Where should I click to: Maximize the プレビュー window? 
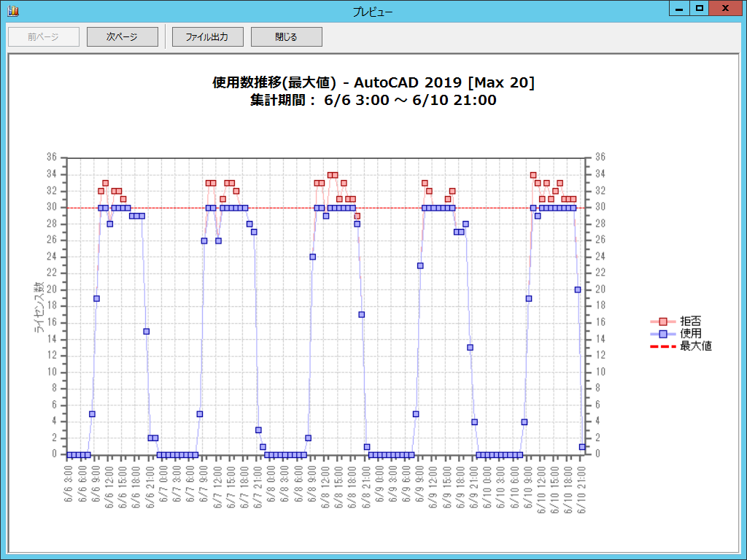(700, 9)
